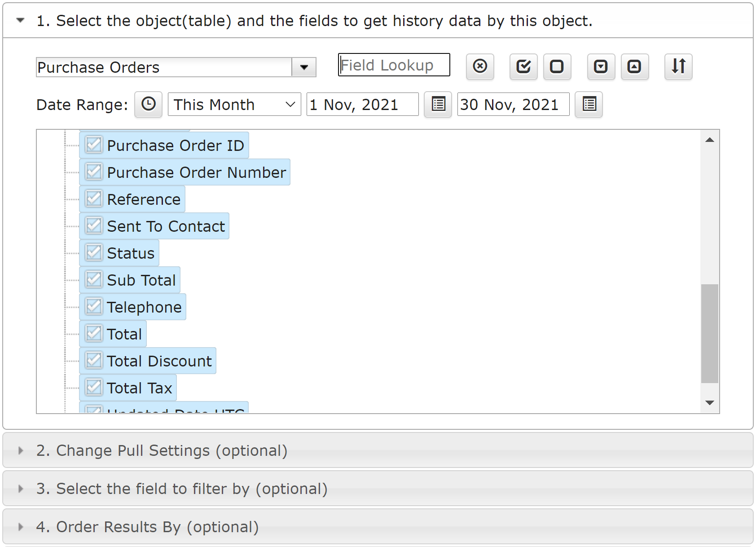Uncheck the Total Discount checkbox
756x547 pixels.
point(94,361)
